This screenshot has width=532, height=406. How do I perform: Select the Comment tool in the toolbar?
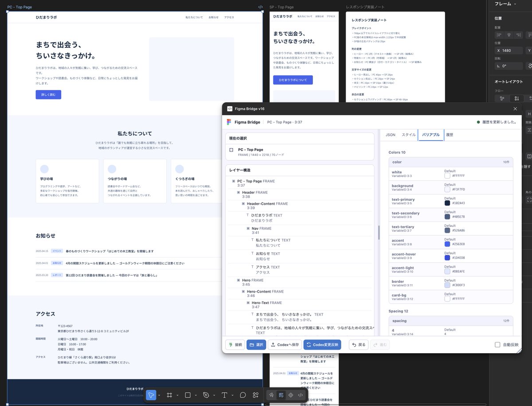(243, 395)
